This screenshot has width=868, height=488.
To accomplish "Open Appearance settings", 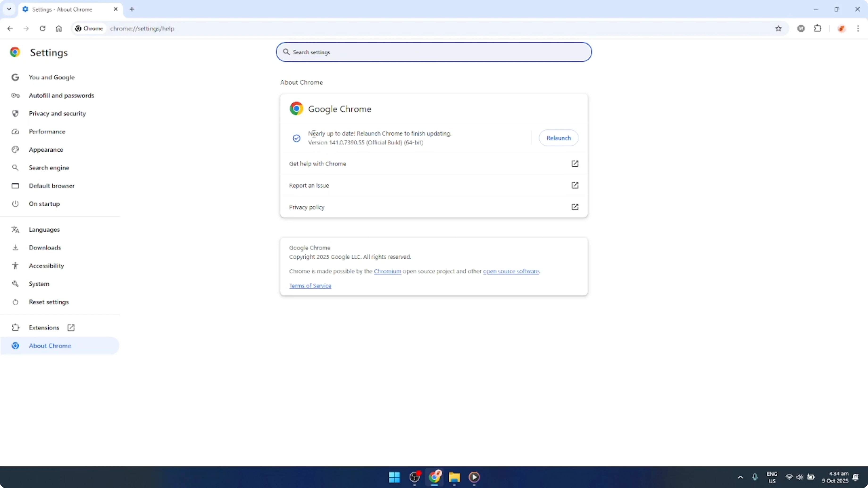I will coord(46,149).
